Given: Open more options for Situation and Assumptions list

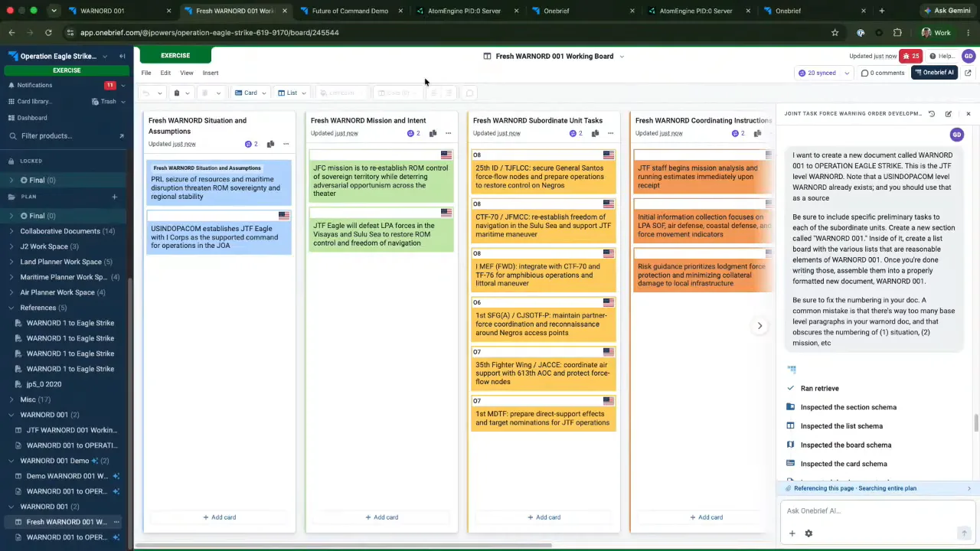Looking at the screenshot, I should (286, 144).
